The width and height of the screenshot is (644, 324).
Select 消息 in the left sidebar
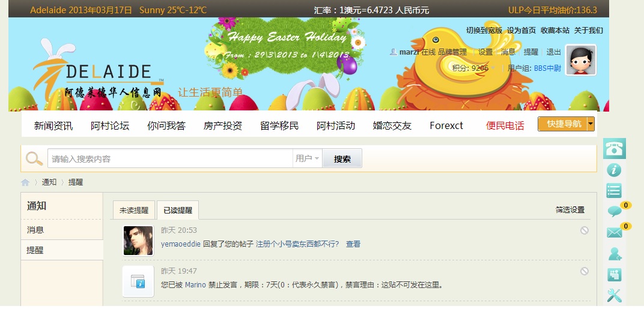tap(36, 230)
